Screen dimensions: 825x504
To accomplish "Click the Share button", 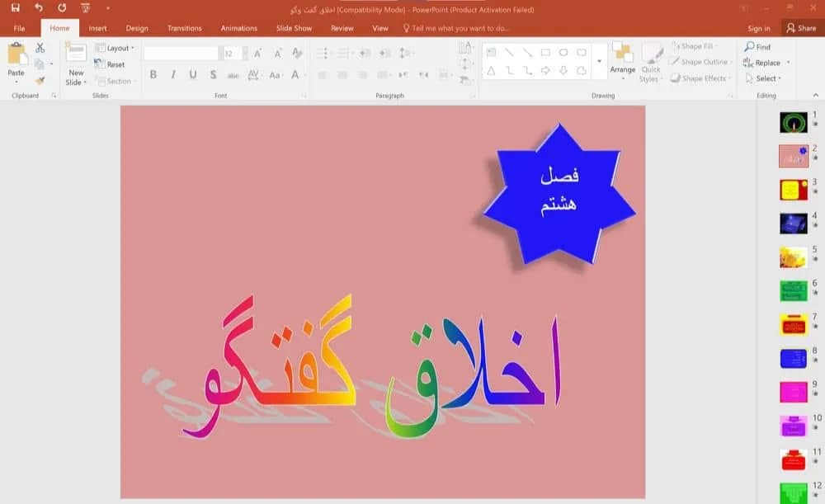I will [801, 28].
